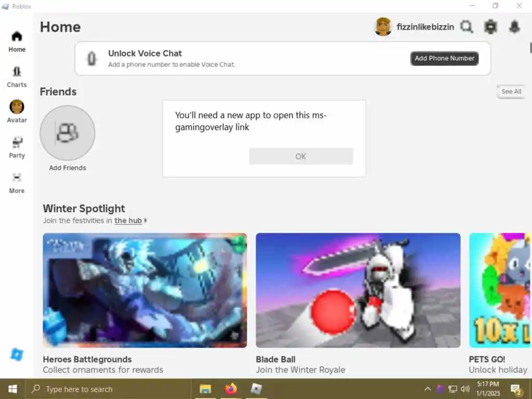Open File Explorer from the taskbar

click(x=205, y=389)
